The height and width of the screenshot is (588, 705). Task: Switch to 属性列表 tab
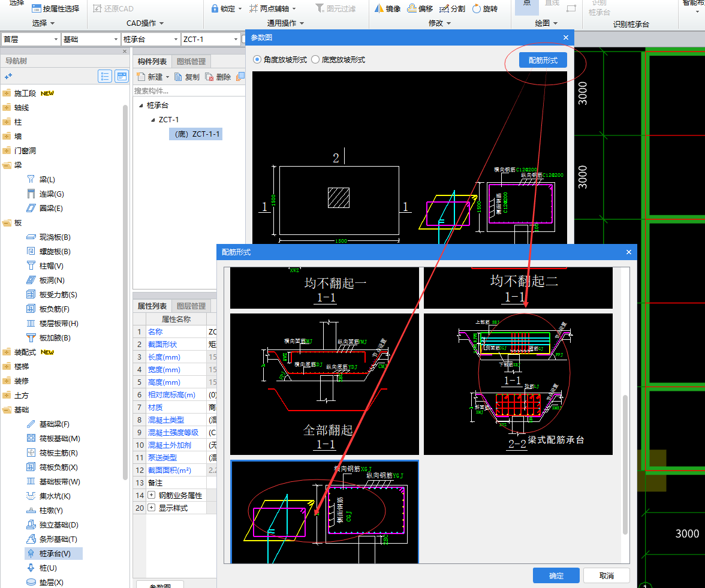[152, 306]
